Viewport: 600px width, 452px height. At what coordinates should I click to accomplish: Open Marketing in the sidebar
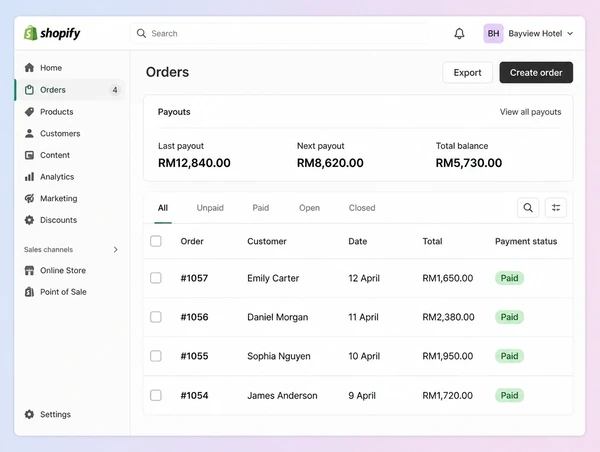(x=70, y=198)
